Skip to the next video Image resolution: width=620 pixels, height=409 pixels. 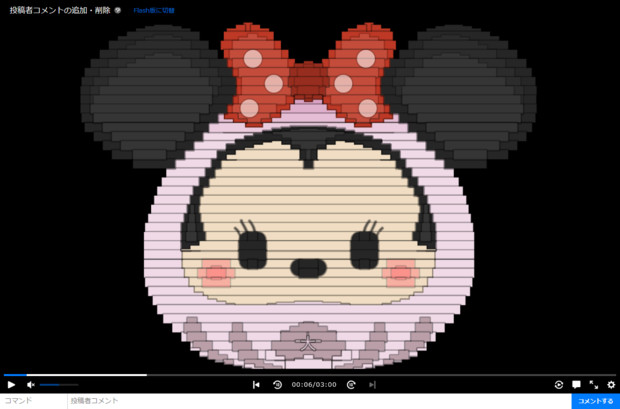tap(372, 384)
